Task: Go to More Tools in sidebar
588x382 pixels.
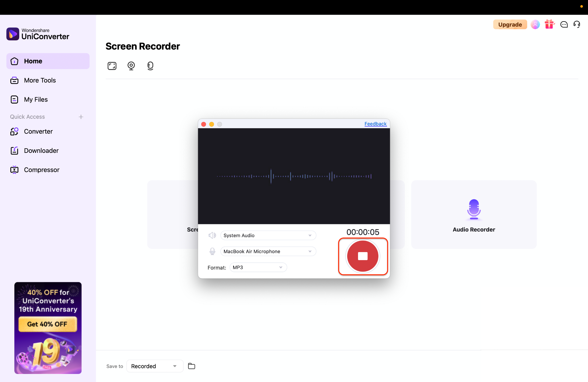Action: [40, 80]
